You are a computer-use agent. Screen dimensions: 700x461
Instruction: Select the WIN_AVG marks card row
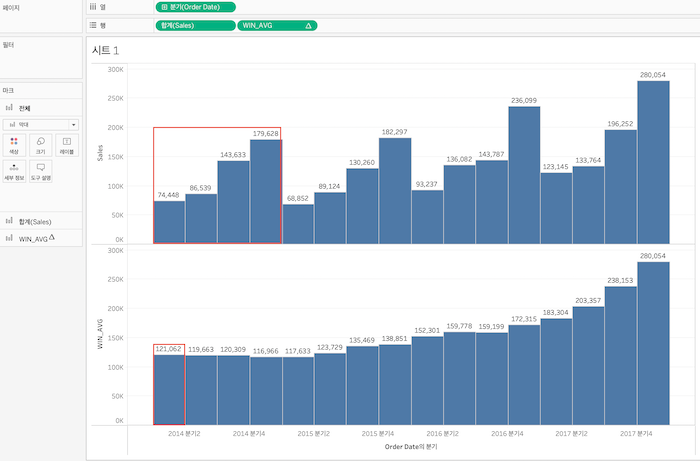[x=41, y=238]
